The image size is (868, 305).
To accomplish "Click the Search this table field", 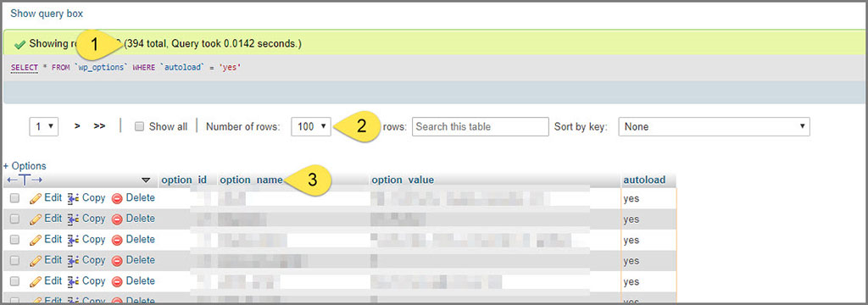I will point(481,126).
